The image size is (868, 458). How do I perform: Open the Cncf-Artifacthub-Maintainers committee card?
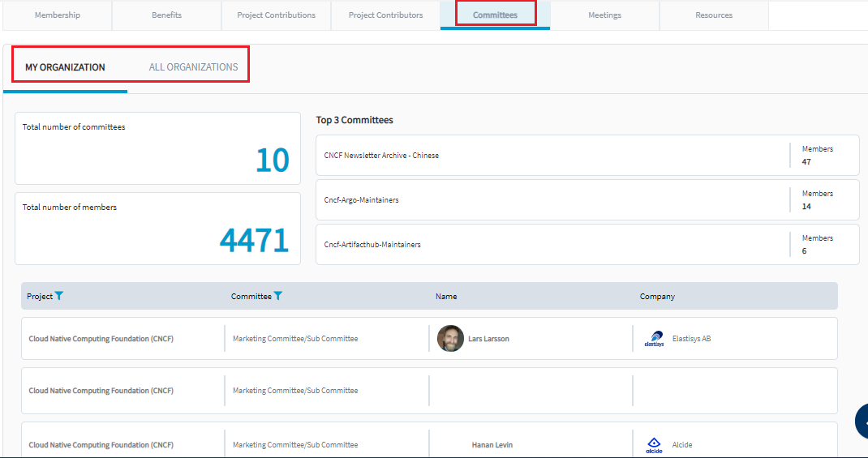tap(587, 245)
